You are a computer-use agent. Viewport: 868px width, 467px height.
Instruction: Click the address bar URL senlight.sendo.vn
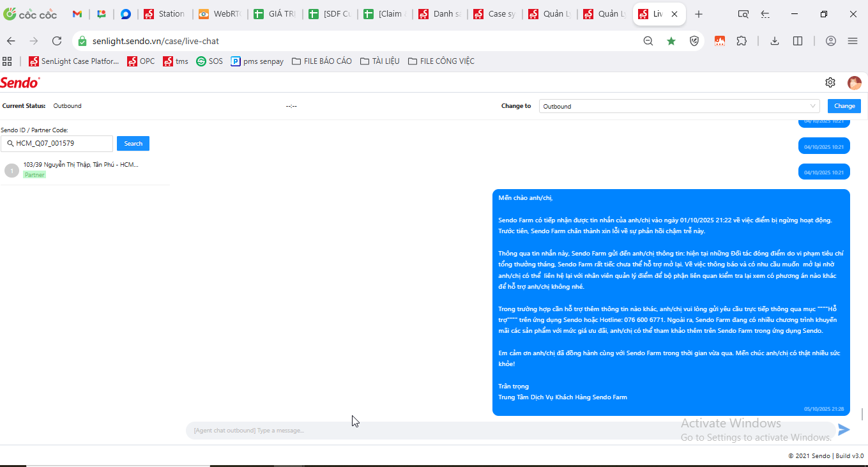tap(155, 41)
